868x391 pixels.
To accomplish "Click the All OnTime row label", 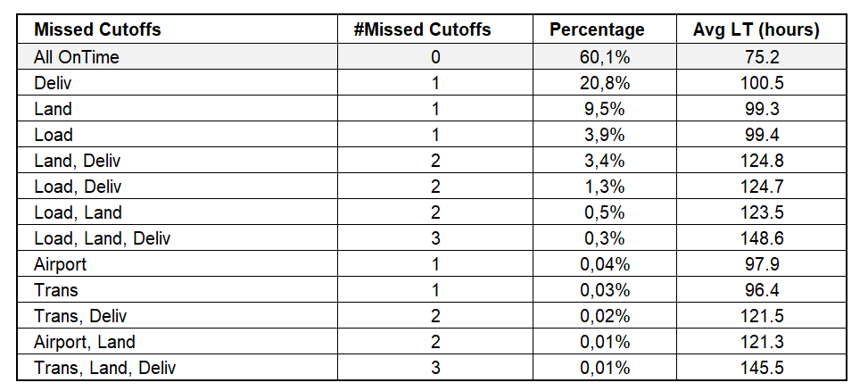I will tap(76, 58).
